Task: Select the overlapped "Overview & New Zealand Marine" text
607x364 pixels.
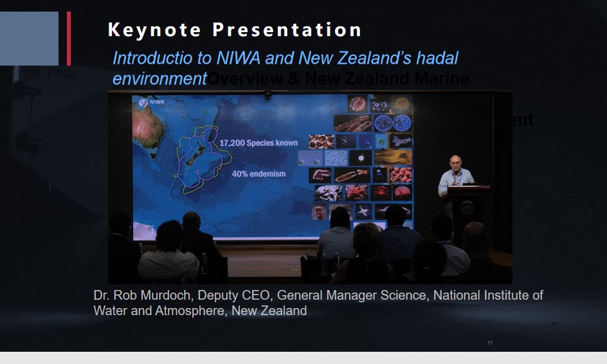Action: pyautogui.click(x=339, y=79)
